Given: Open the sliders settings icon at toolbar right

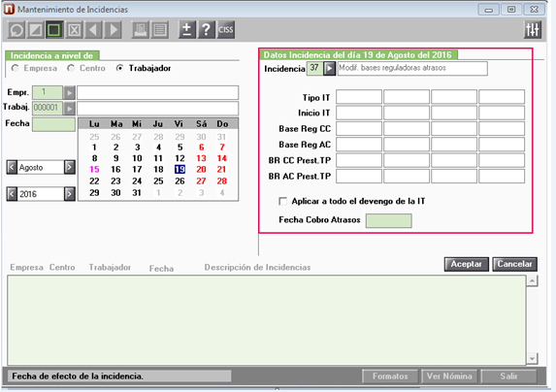Looking at the screenshot, I should tap(533, 30).
